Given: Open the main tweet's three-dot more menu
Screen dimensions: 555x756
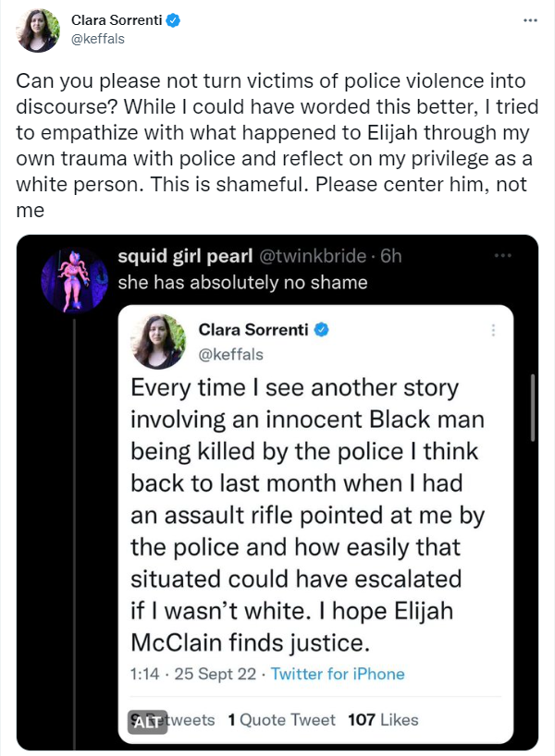Looking at the screenshot, I should point(528,19).
